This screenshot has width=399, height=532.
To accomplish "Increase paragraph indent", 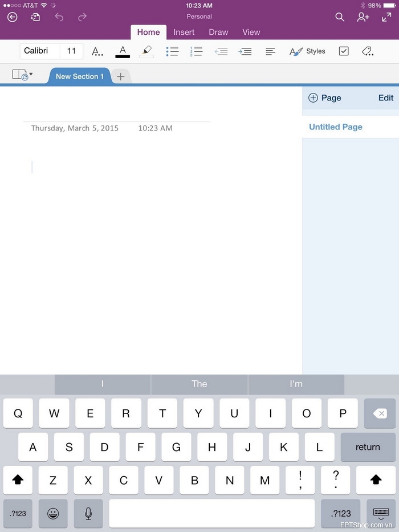I will [x=245, y=51].
